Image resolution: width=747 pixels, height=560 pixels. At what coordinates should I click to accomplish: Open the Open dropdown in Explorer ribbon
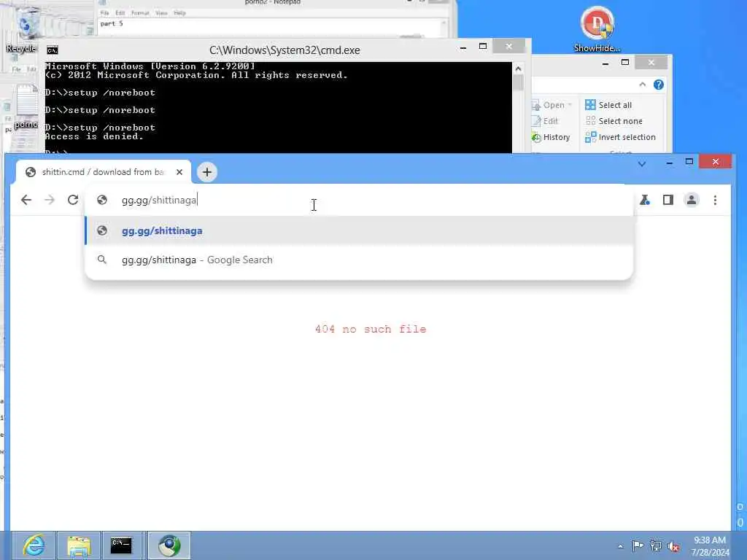551,105
